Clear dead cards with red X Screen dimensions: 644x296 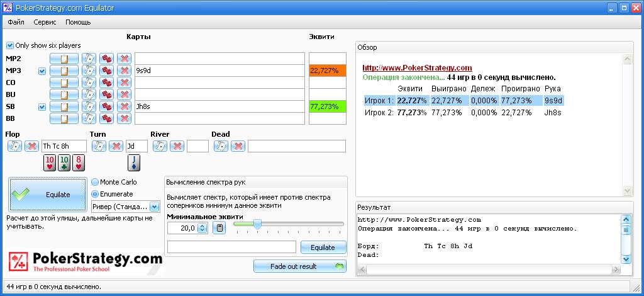click(238, 146)
